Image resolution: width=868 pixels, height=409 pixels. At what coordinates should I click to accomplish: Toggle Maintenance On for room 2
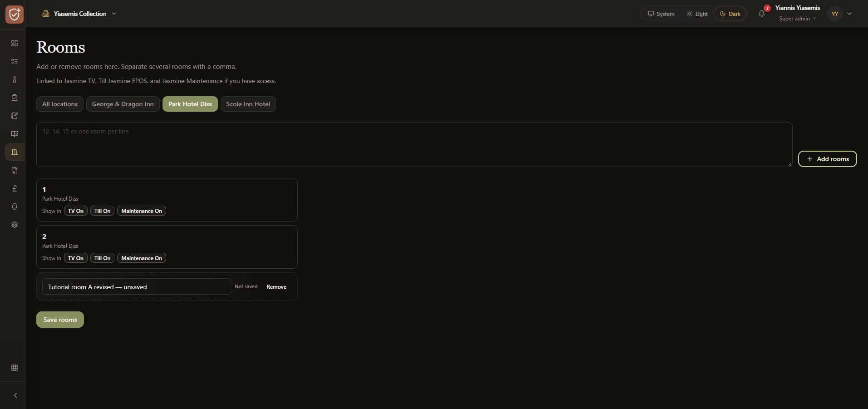(x=142, y=258)
